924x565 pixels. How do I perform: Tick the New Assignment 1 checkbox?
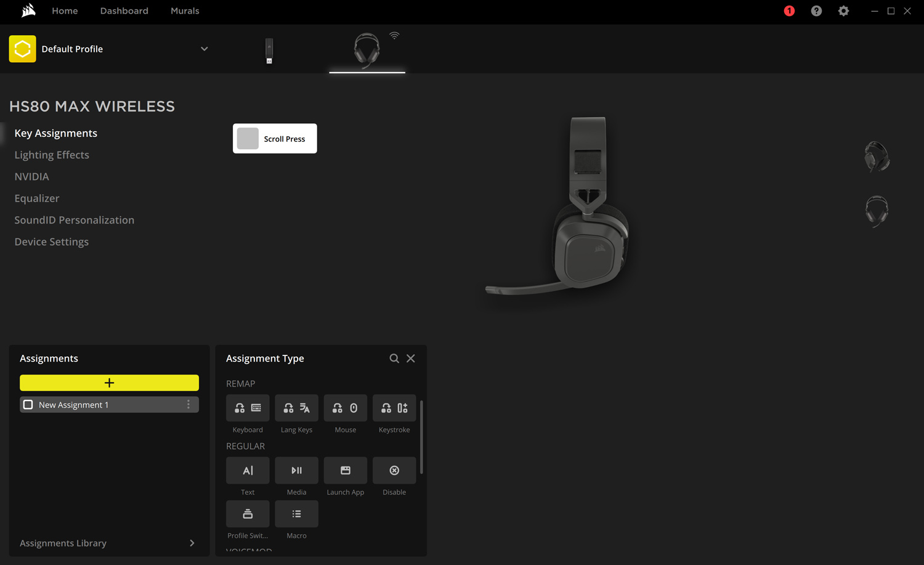tap(28, 405)
